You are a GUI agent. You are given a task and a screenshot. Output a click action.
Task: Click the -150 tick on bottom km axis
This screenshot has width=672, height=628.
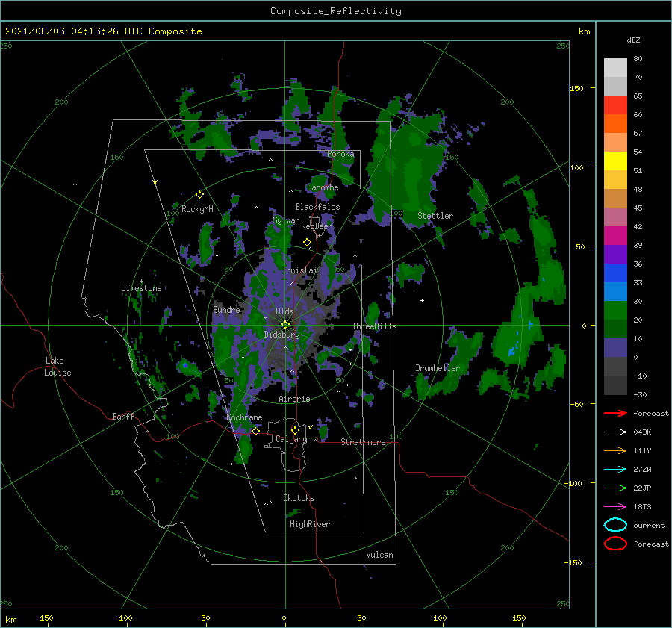point(44,618)
